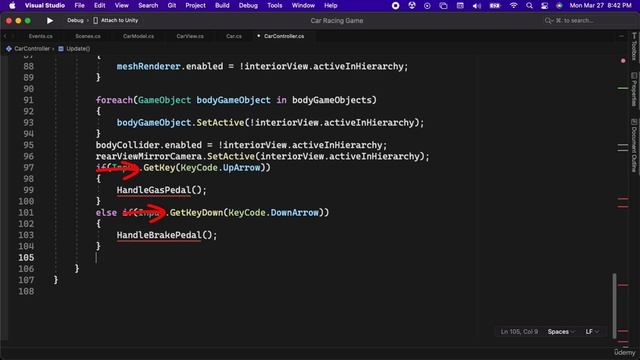This screenshot has height=360, width=640.
Task: Open the LF line ending dropdown
Action: coord(592,332)
